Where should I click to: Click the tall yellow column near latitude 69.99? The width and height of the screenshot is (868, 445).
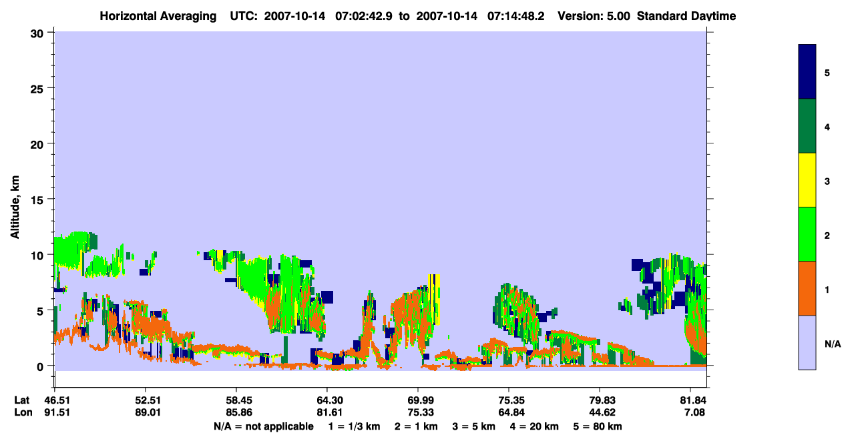(x=435, y=299)
